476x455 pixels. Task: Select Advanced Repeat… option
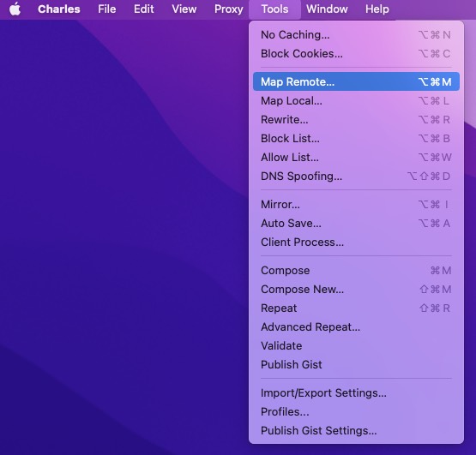(356, 327)
